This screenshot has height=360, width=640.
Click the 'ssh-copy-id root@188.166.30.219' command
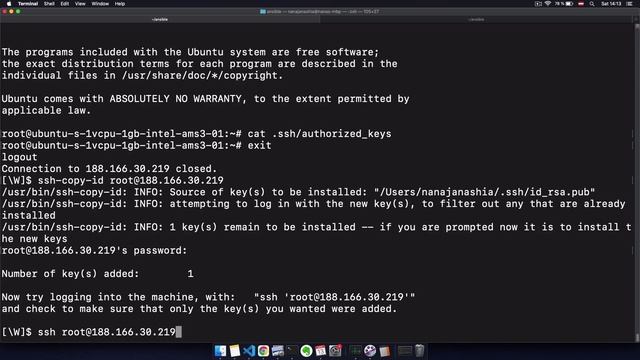pyautogui.click(x=131, y=180)
